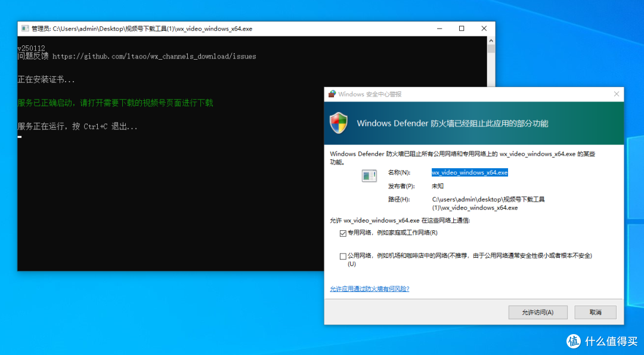
Task: Minimize the console window
Action: (439, 29)
